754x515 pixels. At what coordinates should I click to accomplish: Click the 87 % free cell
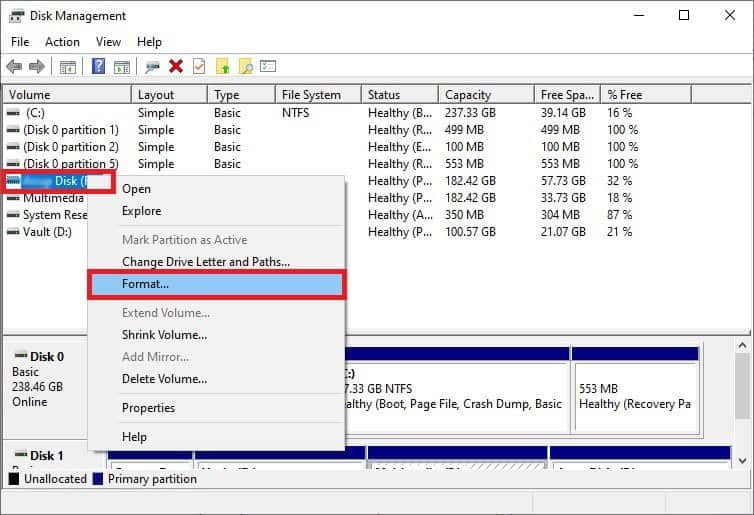coord(620,215)
